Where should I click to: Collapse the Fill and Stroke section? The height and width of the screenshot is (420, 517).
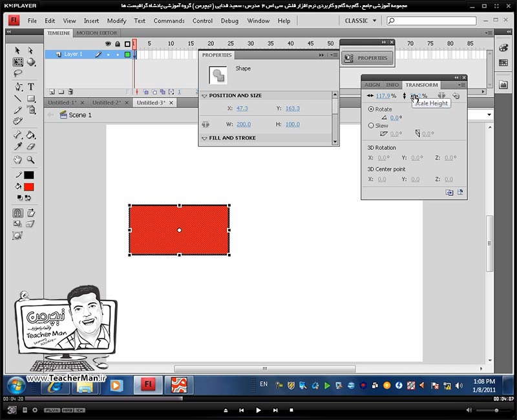tap(204, 138)
